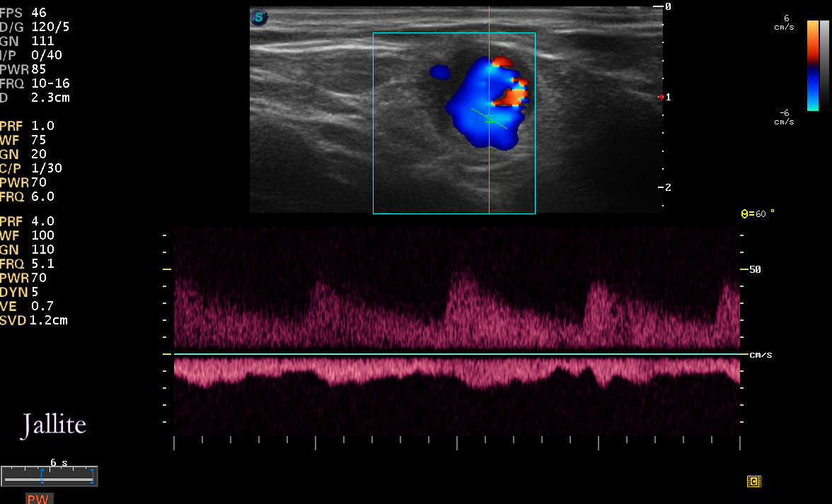Click the SVD 1.2cm sample volume depth value
The width and height of the screenshot is (832, 504).
click(x=34, y=320)
